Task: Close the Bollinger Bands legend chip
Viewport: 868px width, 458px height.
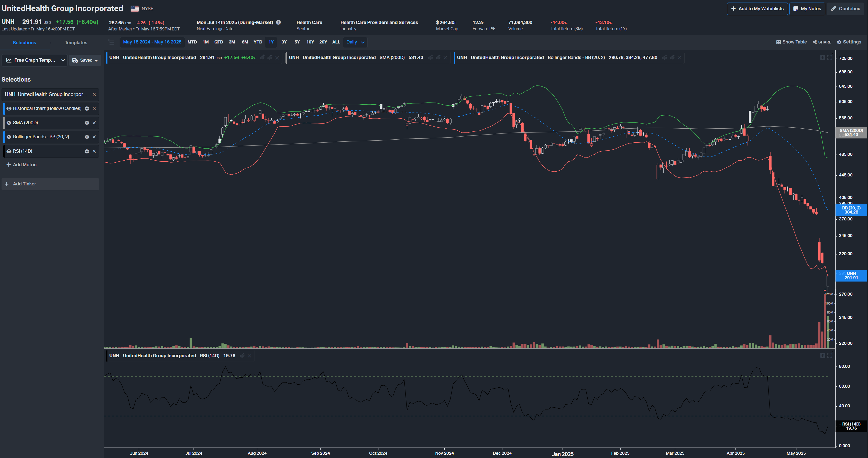Action: 679,58
